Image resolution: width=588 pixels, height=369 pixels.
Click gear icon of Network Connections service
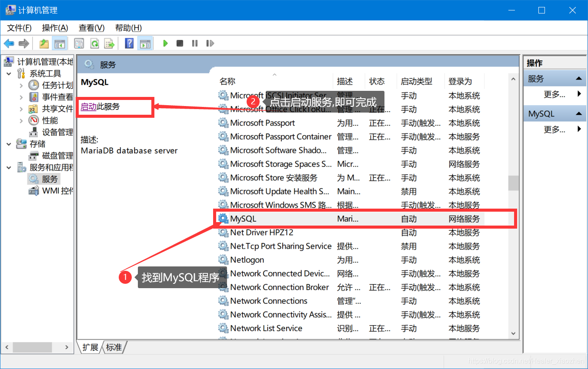(224, 301)
